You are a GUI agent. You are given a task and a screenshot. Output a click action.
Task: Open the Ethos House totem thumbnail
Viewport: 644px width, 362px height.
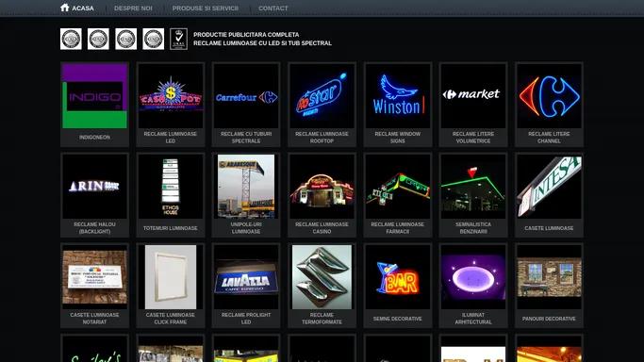pyautogui.click(x=171, y=187)
